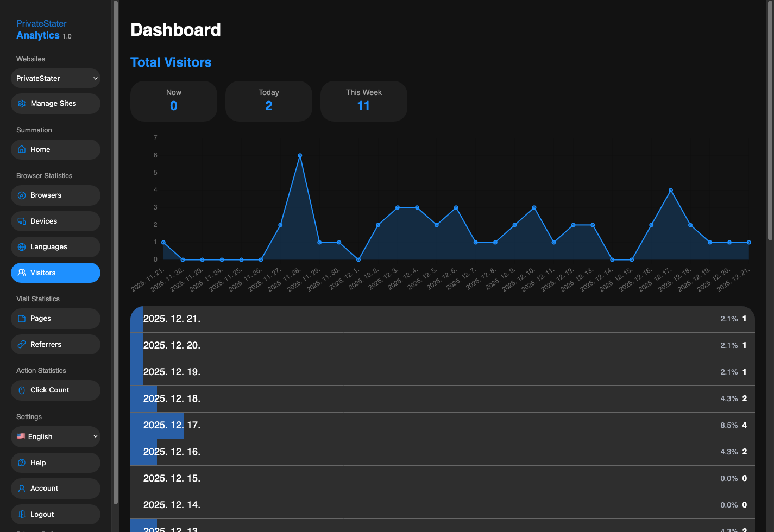Viewport: 774px width, 532px height.
Task: Select the This Week visitor card
Action: click(x=363, y=101)
